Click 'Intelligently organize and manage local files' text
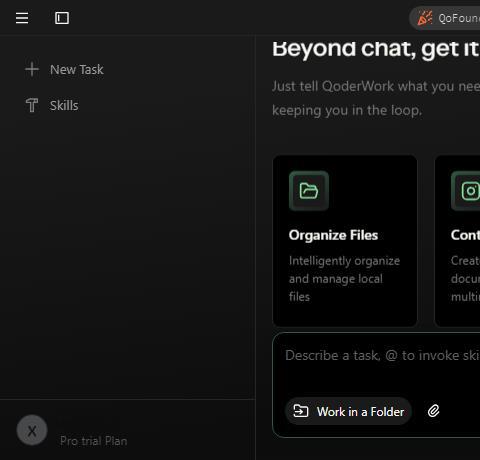The image size is (480, 460). pyautogui.click(x=344, y=279)
